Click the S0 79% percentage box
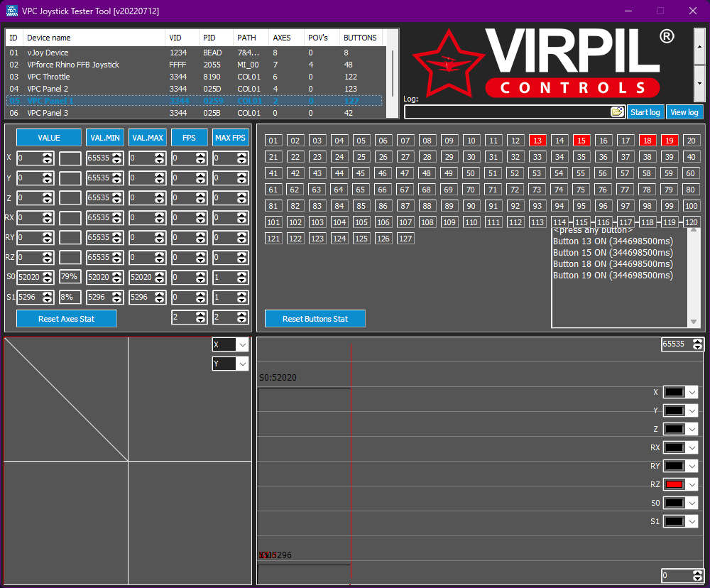The height and width of the screenshot is (588, 710). click(70, 277)
